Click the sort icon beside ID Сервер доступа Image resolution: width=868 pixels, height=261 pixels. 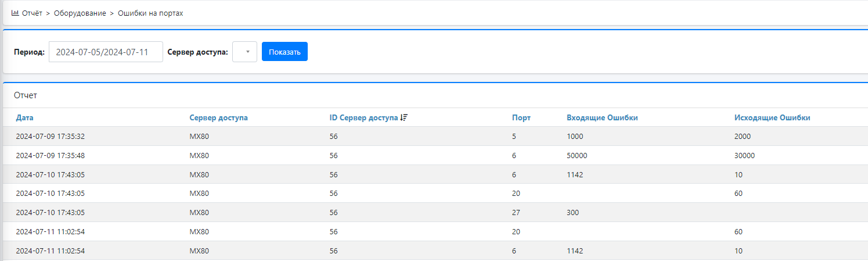tap(404, 117)
